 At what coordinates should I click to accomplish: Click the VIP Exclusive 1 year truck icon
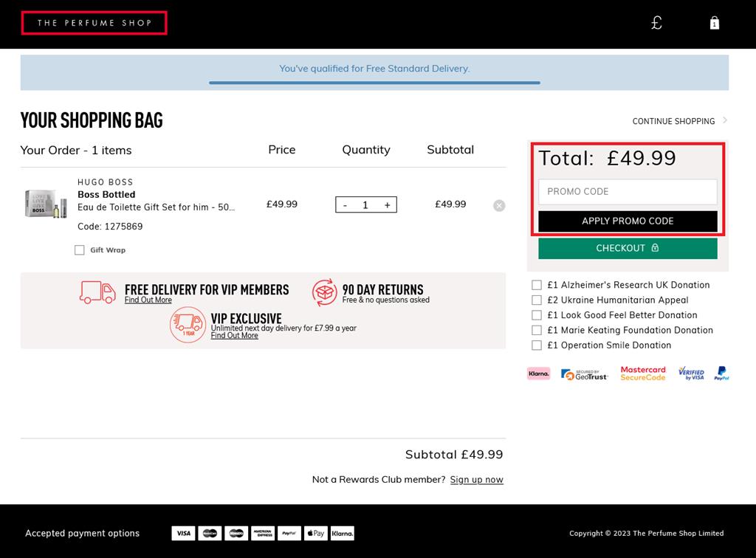(188, 325)
